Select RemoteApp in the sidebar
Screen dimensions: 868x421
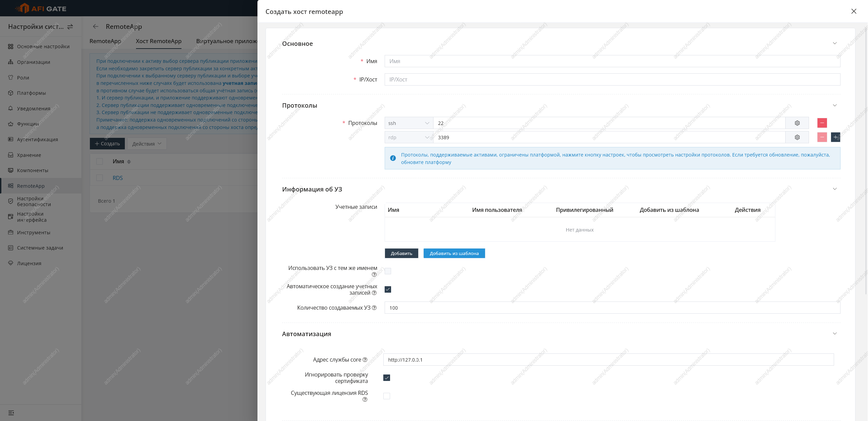(41, 186)
